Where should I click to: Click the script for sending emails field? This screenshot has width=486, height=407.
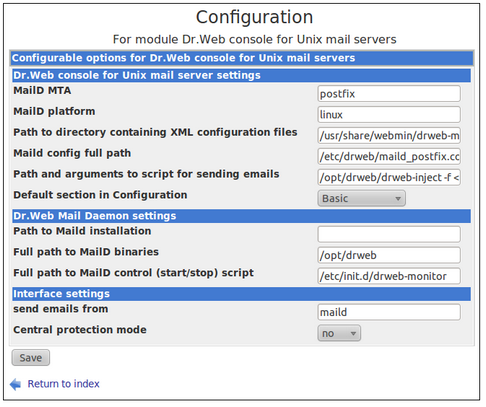click(x=389, y=177)
